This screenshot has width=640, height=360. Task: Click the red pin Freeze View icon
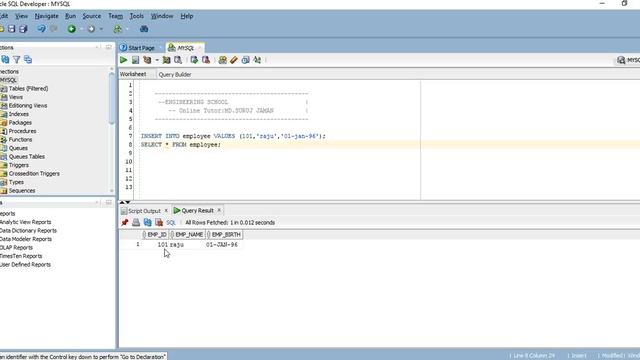tap(124, 222)
